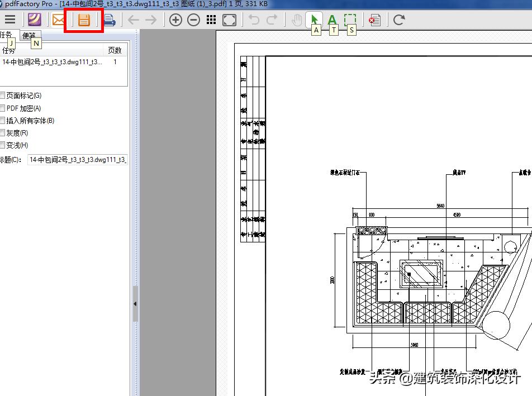Toggle fit-to-window full screen view icon
The width and height of the screenshot is (532, 396).
(x=229, y=21)
